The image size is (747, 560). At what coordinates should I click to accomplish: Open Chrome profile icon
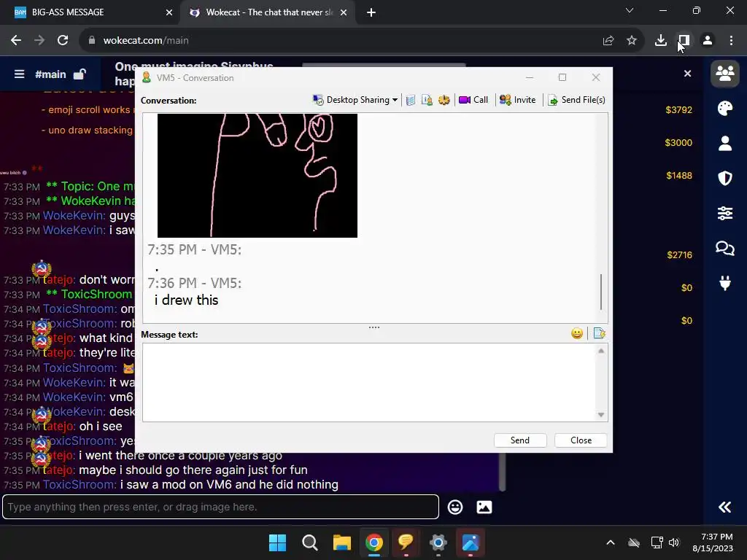(x=708, y=41)
